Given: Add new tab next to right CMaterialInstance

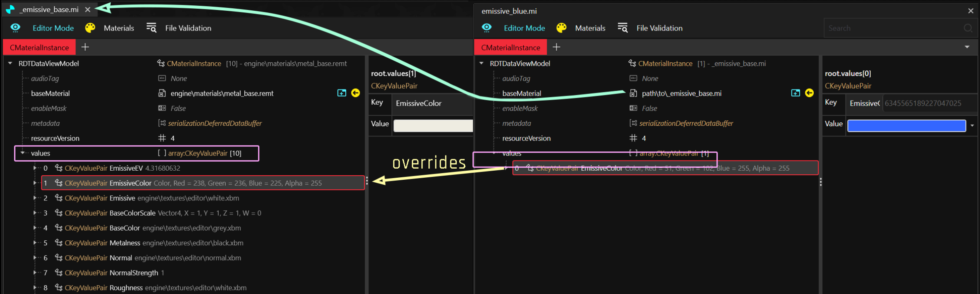Looking at the screenshot, I should [556, 47].
